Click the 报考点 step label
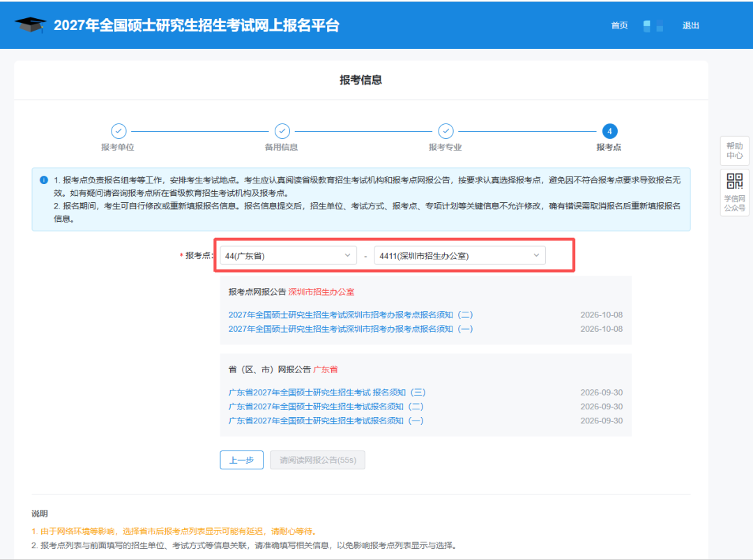Viewport: 753px width, 560px height. coord(609,147)
